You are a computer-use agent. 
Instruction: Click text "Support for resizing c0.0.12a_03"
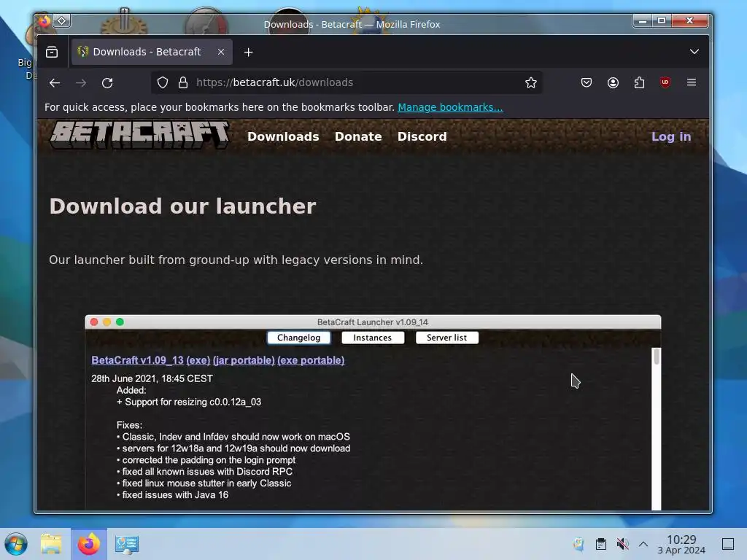coord(193,402)
